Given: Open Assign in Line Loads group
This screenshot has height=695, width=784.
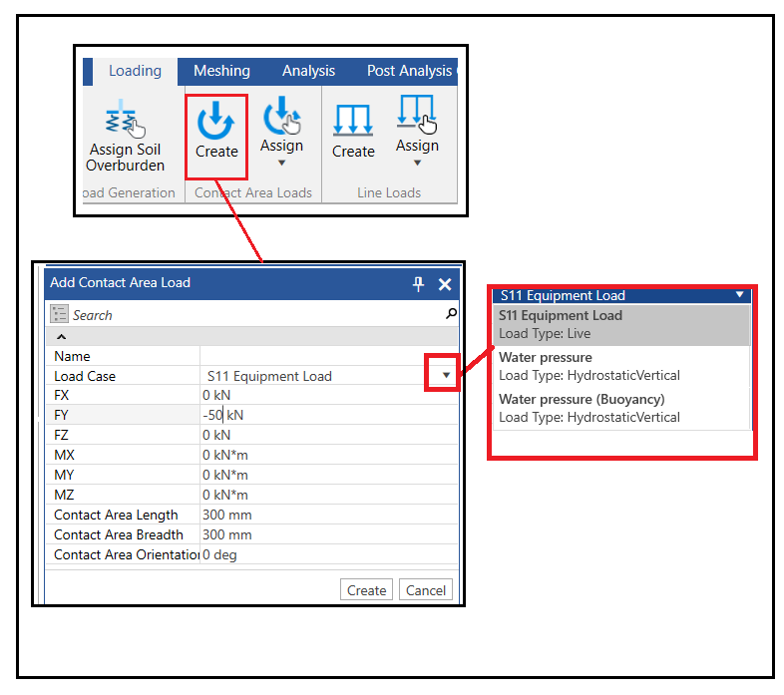Looking at the screenshot, I should [x=417, y=131].
